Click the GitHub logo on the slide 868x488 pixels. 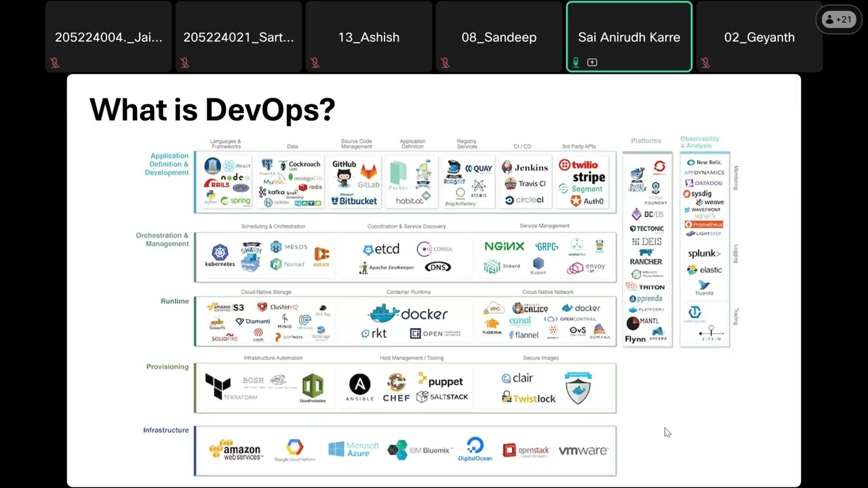[344, 173]
